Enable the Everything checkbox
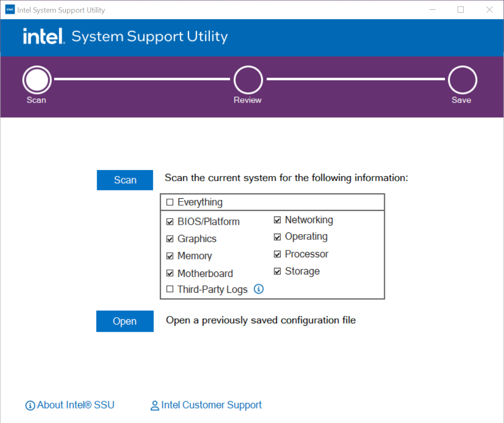This screenshot has height=423, width=504. click(x=170, y=202)
